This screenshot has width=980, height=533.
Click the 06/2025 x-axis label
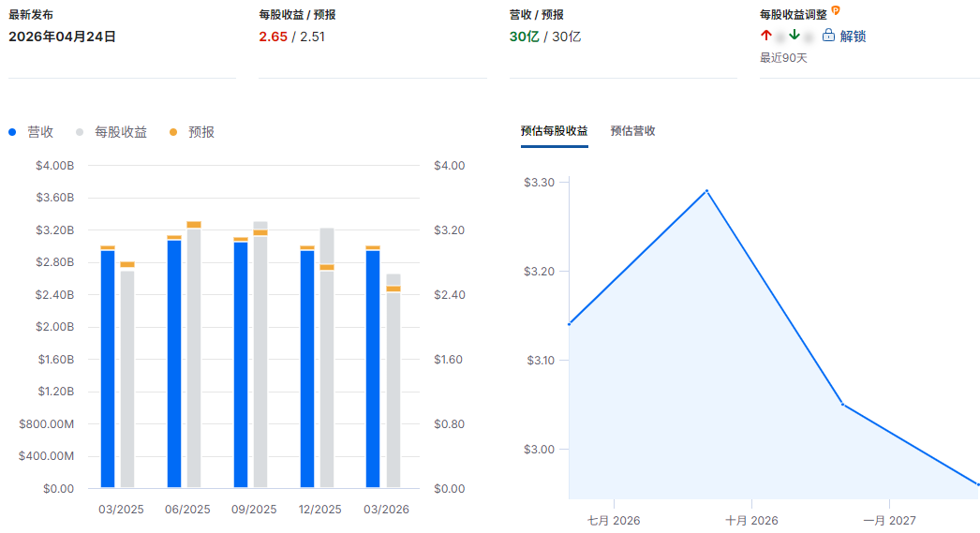(187, 510)
